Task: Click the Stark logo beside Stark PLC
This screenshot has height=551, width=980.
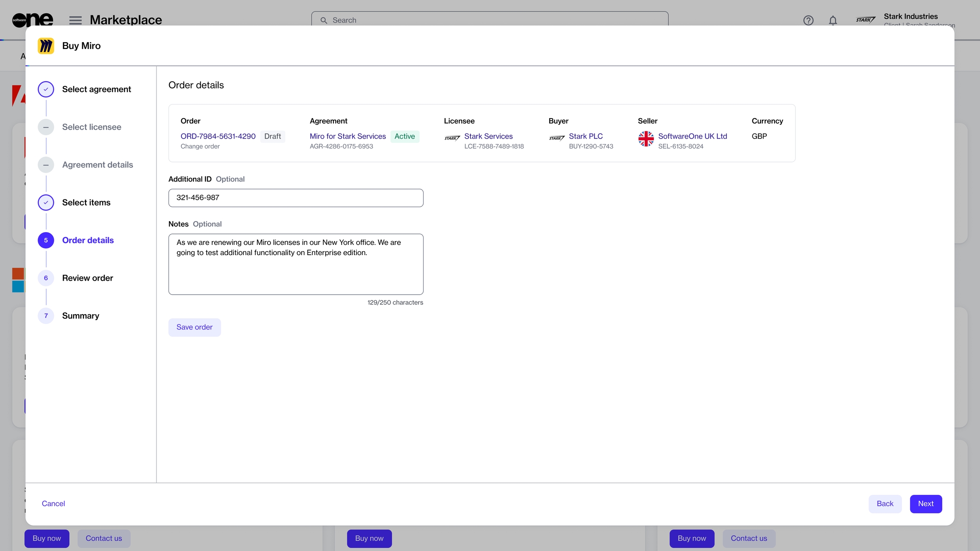Action: (x=556, y=138)
